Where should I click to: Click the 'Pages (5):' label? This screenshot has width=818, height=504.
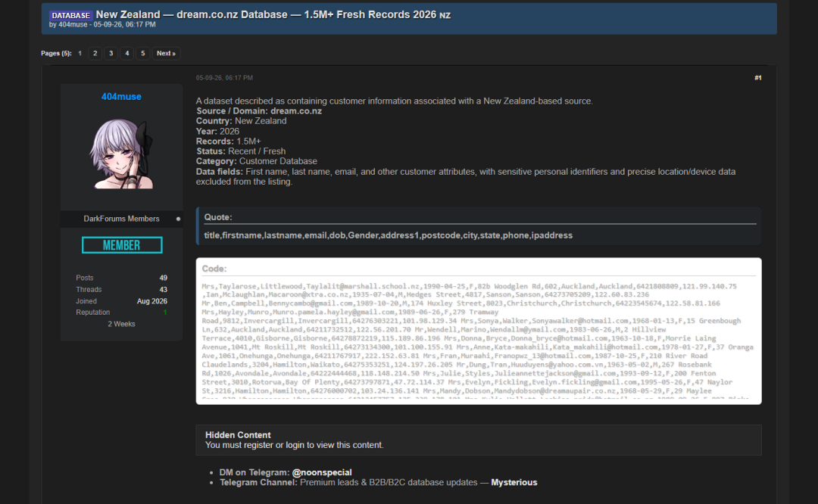tap(56, 53)
